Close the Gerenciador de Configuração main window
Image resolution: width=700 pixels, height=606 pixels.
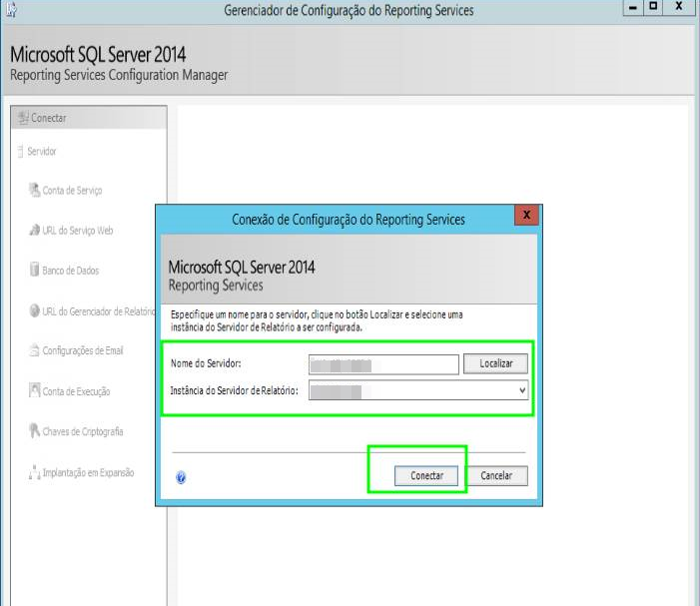(x=679, y=7)
